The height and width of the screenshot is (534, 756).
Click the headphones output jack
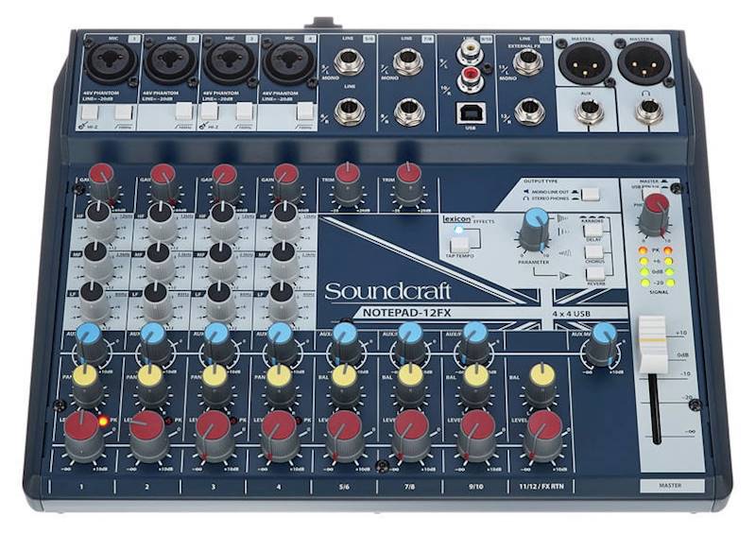click(x=648, y=112)
